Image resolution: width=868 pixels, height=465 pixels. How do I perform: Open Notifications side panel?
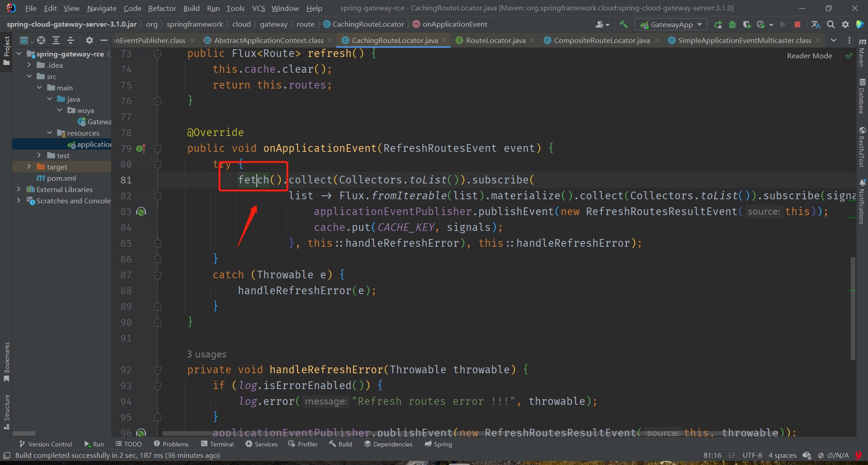[x=862, y=202]
